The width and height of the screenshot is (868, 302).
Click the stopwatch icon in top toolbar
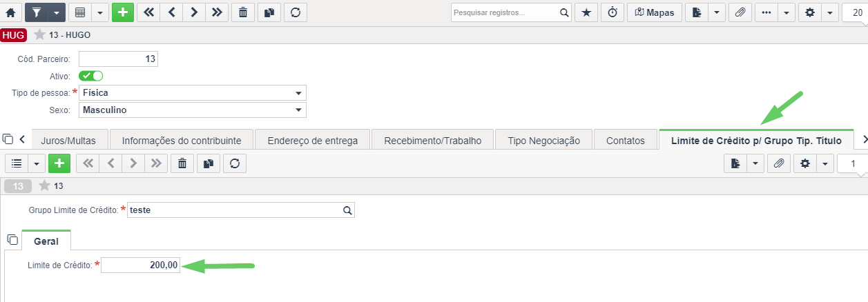pos(612,12)
